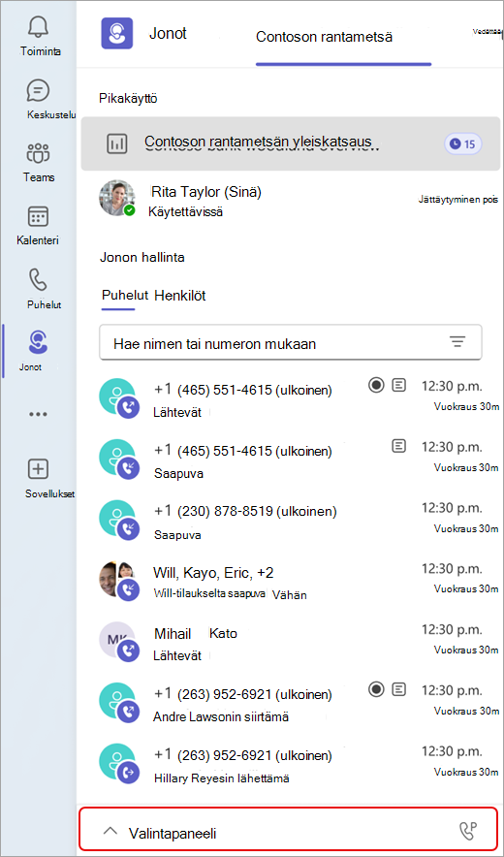Expand the Valintapaneeli dial pad chevron
The height and width of the screenshot is (857, 504).
click(x=110, y=832)
